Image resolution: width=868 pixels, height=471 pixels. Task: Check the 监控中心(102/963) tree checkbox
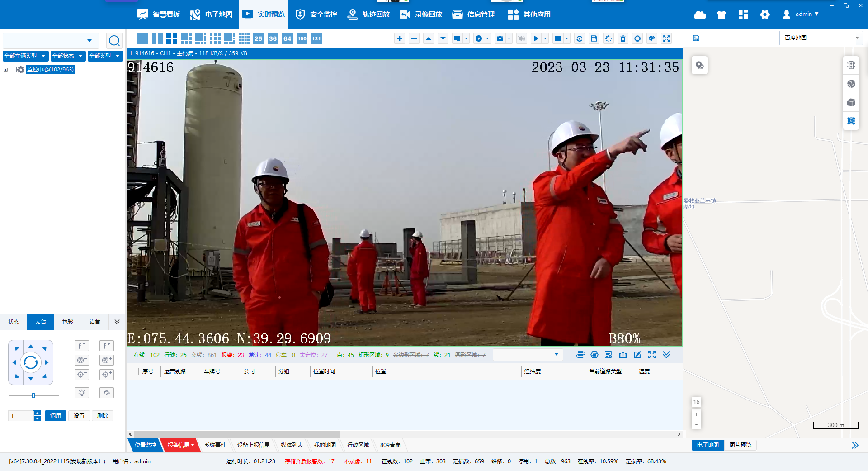14,70
